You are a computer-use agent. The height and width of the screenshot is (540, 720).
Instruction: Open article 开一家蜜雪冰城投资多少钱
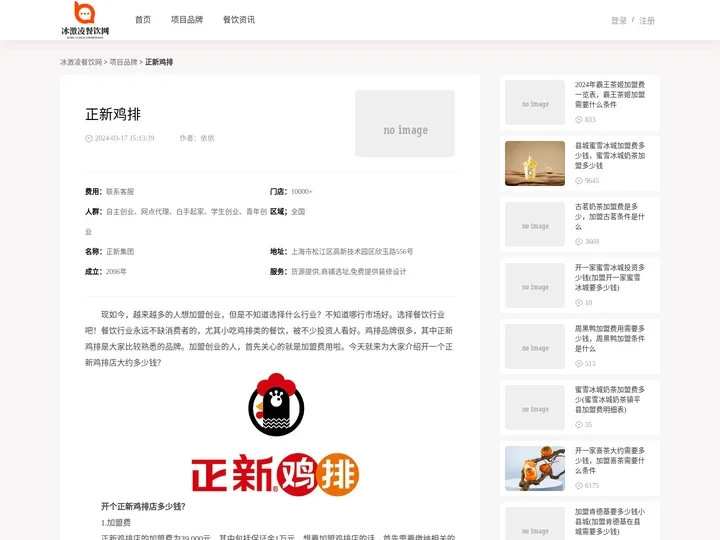coord(610,277)
